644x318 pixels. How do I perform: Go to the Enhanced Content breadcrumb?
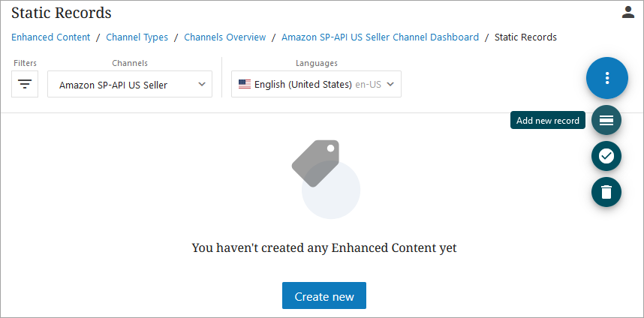coord(51,37)
